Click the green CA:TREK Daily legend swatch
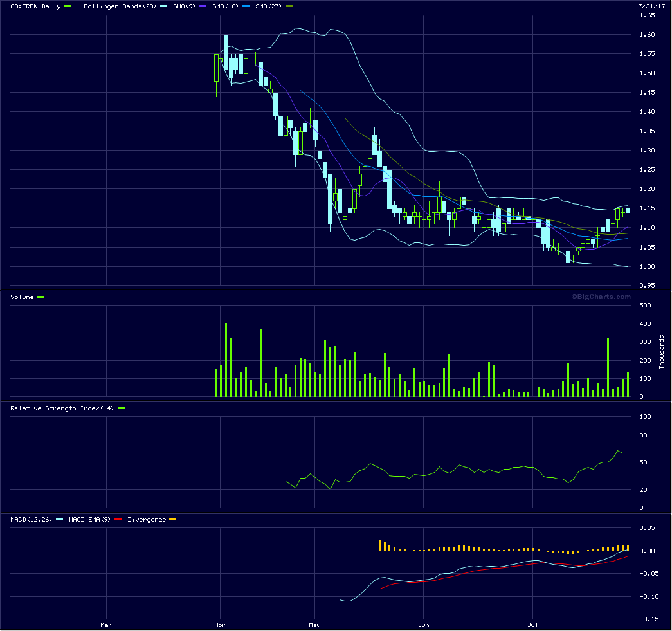Screen dimensions: 672x631 [x=68, y=6]
